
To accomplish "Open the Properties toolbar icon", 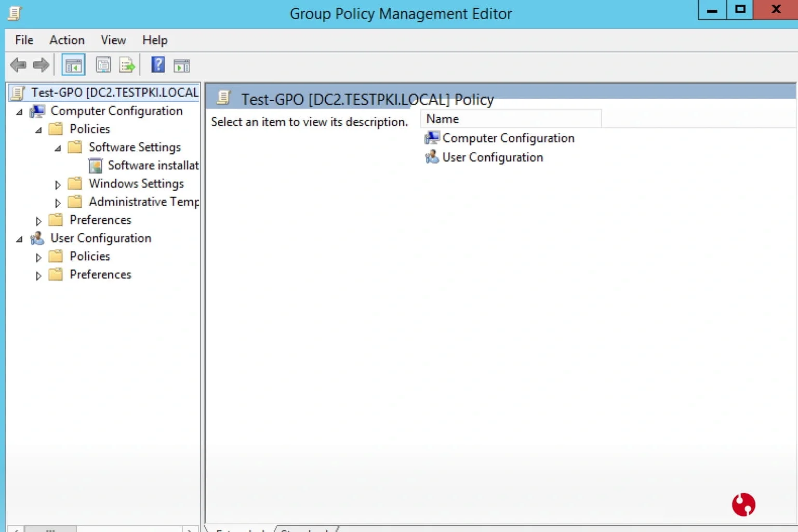I will (103, 65).
